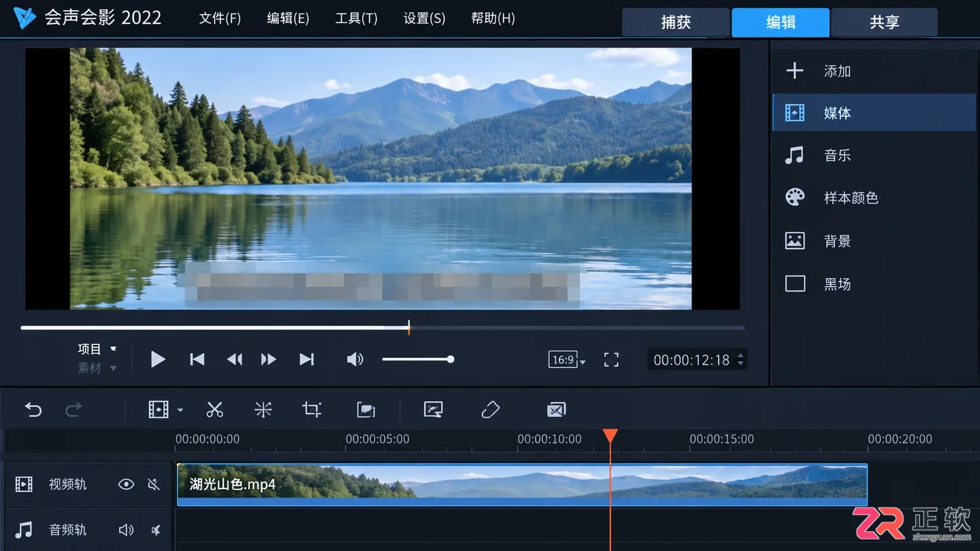This screenshot has width=980, height=551.
Task: Play the preview video
Action: pyautogui.click(x=158, y=359)
